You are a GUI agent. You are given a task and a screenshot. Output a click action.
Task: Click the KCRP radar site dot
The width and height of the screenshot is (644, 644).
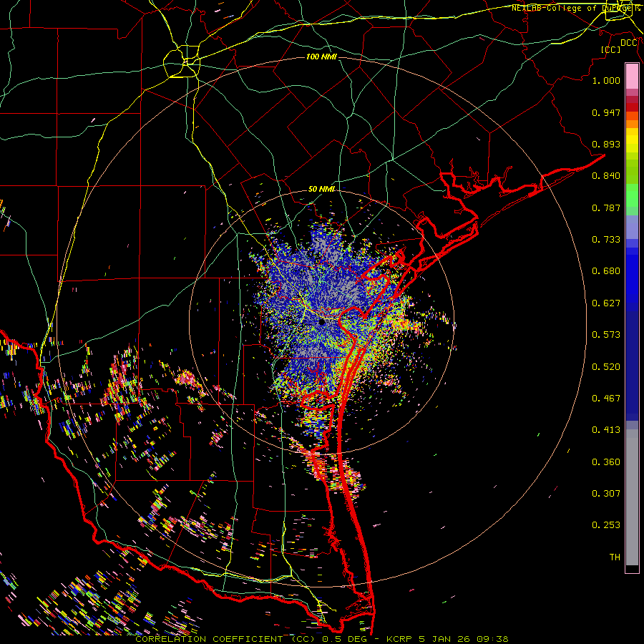tap(322, 321)
